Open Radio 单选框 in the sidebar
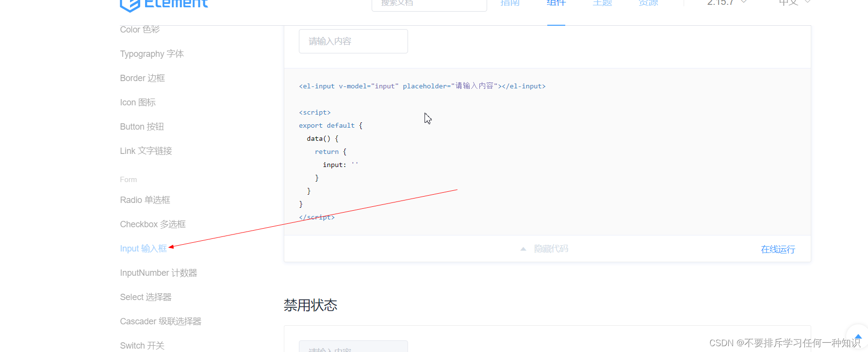This screenshot has width=868, height=352. tap(145, 200)
